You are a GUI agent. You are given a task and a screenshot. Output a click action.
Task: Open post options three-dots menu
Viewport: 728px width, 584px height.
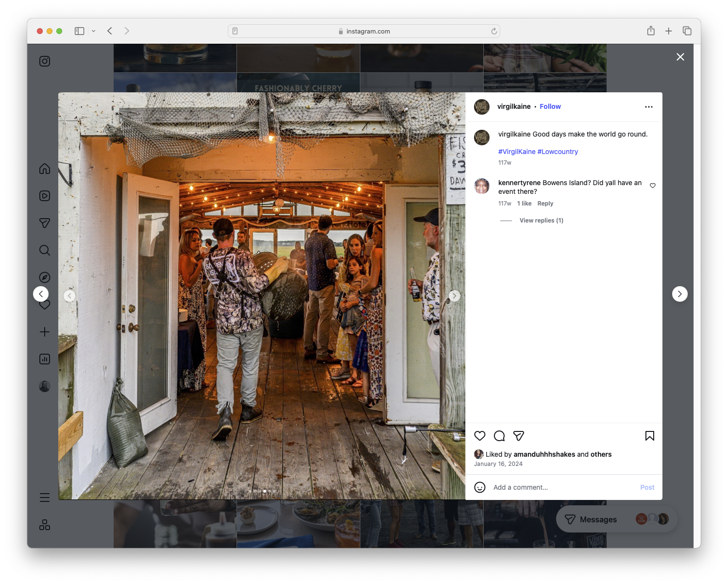(x=649, y=107)
